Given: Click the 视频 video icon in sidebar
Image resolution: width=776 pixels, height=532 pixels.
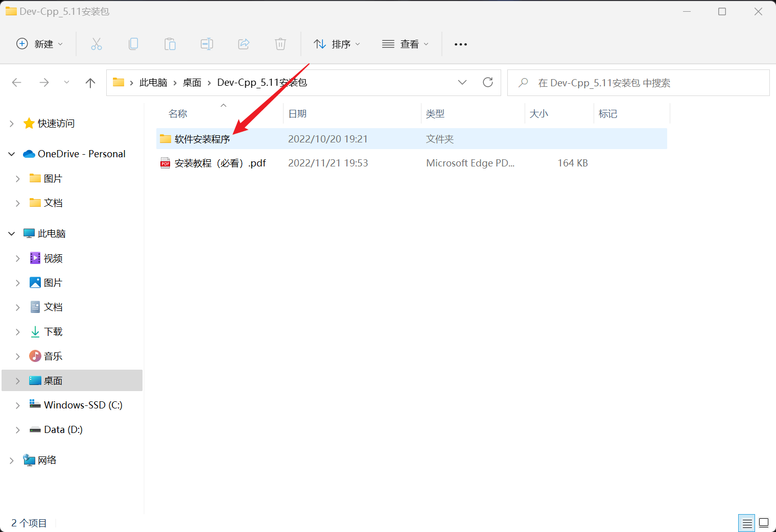Looking at the screenshot, I should [35, 258].
